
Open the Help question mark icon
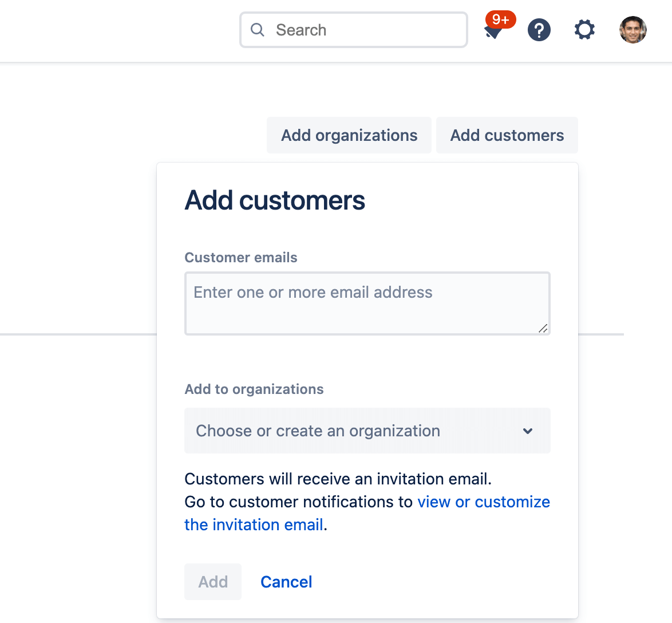click(x=539, y=30)
